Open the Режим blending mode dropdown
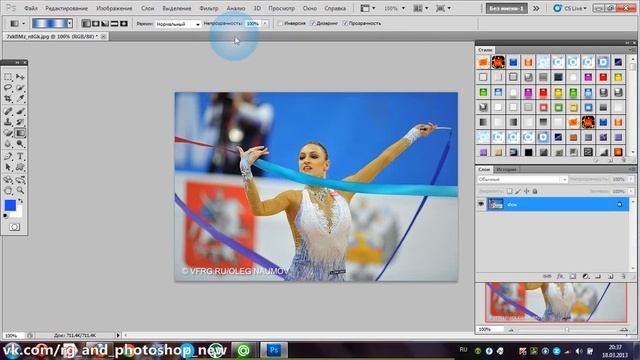640x360 pixels. coord(178,24)
